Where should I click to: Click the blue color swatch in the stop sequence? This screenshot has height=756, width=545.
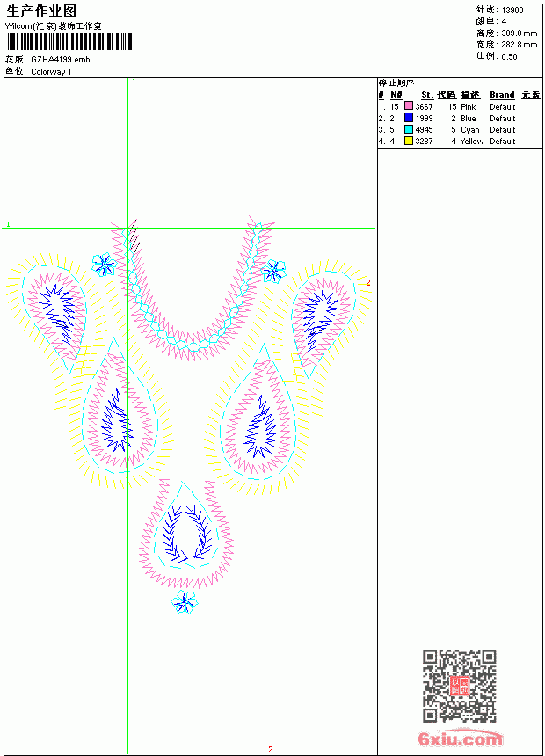pyautogui.click(x=409, y=118)
